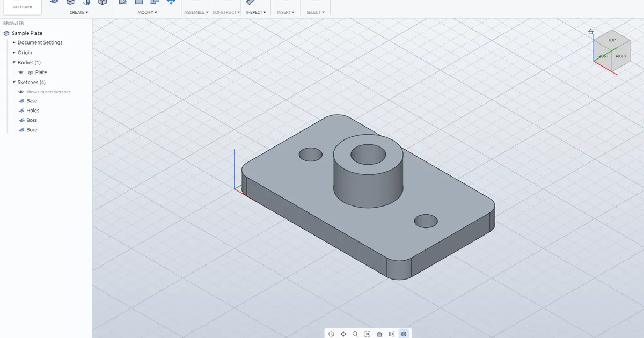Open the ASSEMBLE dropdown menu

[196, 12]
